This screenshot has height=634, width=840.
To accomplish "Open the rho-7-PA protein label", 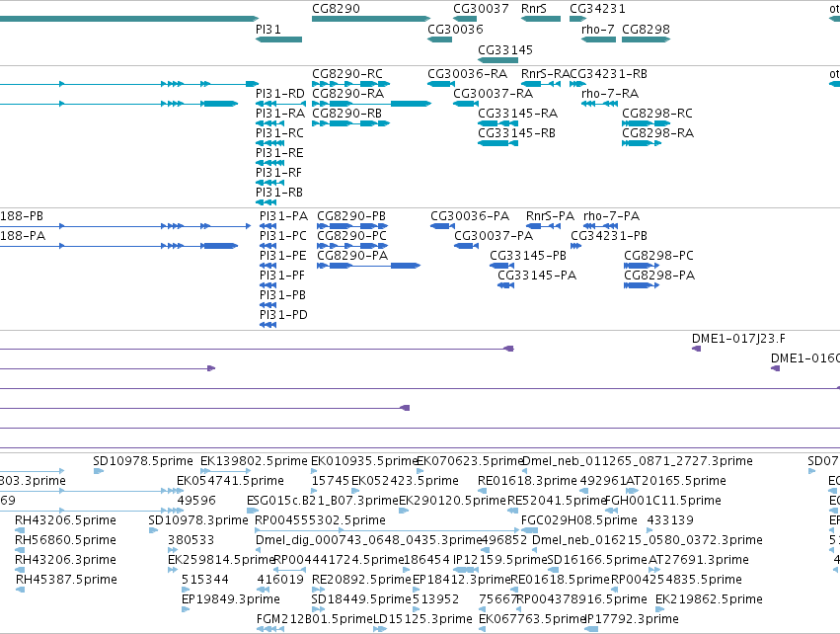I will 611,216.
